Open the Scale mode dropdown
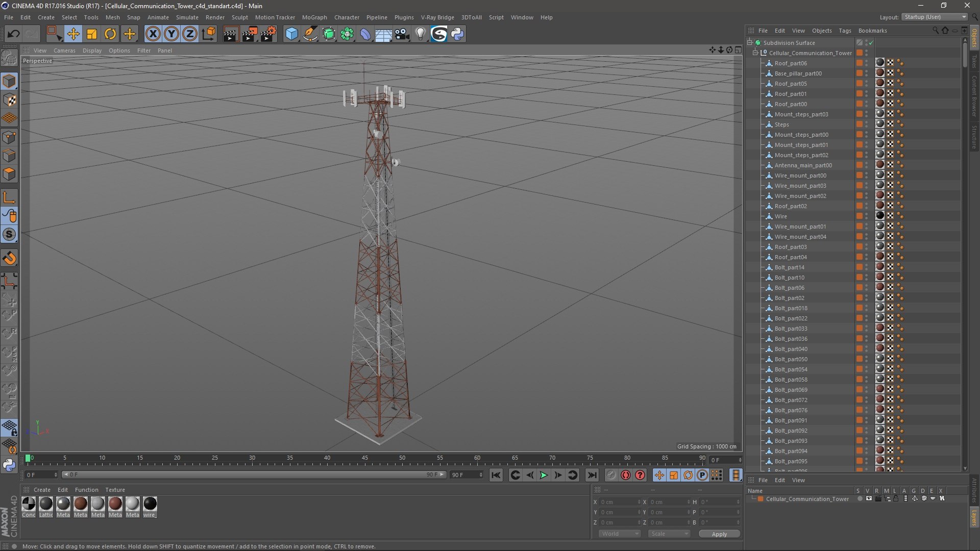 click(x=669, y=534)
